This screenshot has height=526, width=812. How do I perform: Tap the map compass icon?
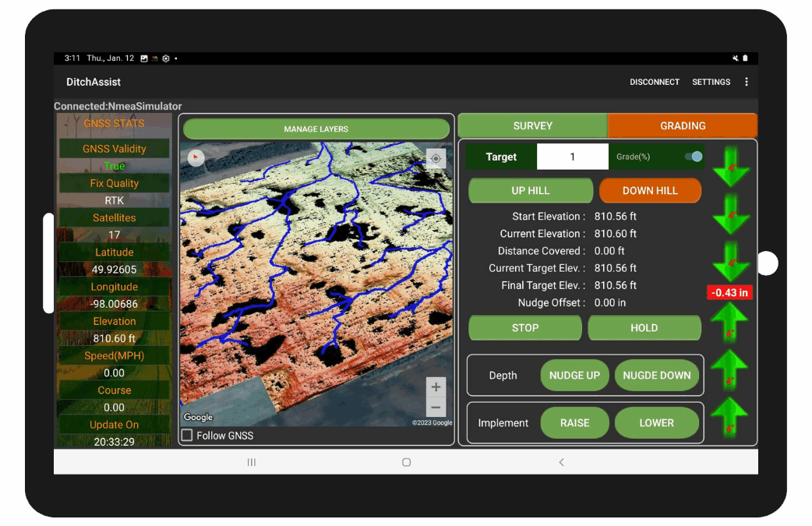[196, 157]
